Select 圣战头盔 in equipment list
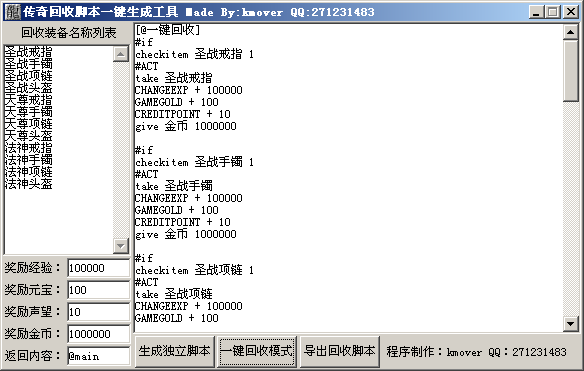Viewport: 584px width, 371px height. coord(28,88)
